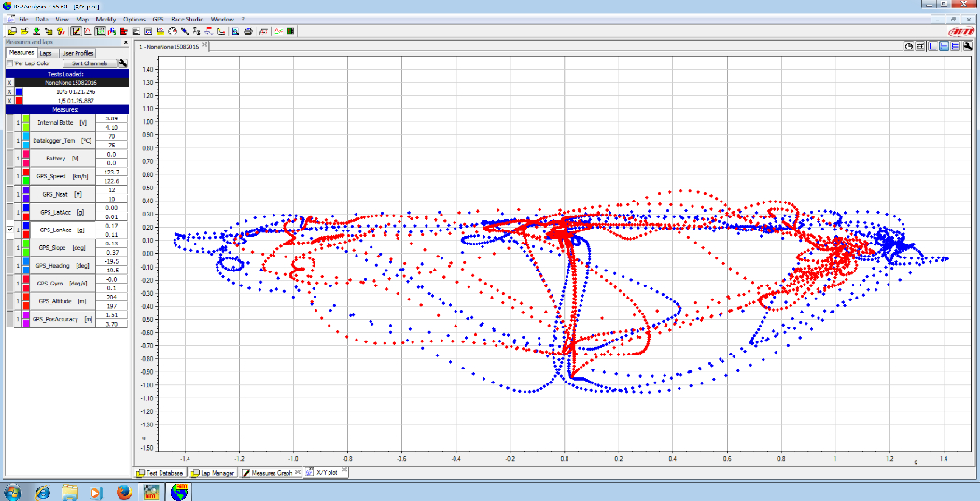Click the blue chart image toolbar icon
This screenshot has height=501, width=980.
(x=235, y=31)
